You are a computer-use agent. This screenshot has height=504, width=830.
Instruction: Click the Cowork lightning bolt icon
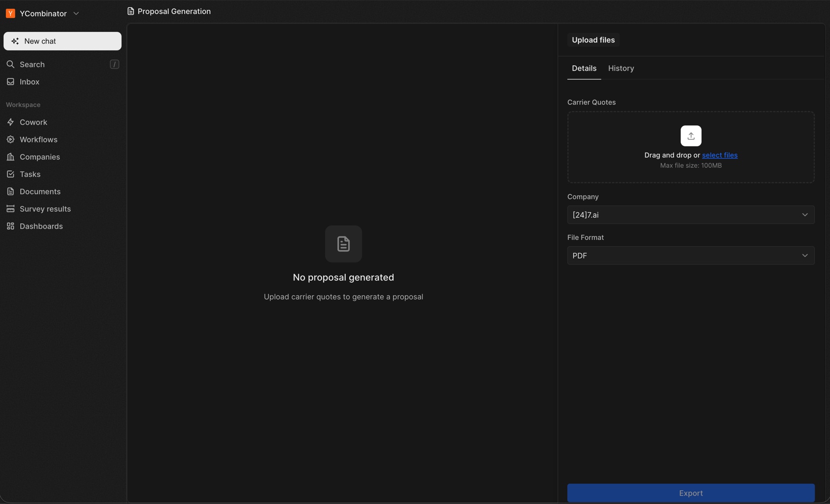tap(10, 122)
